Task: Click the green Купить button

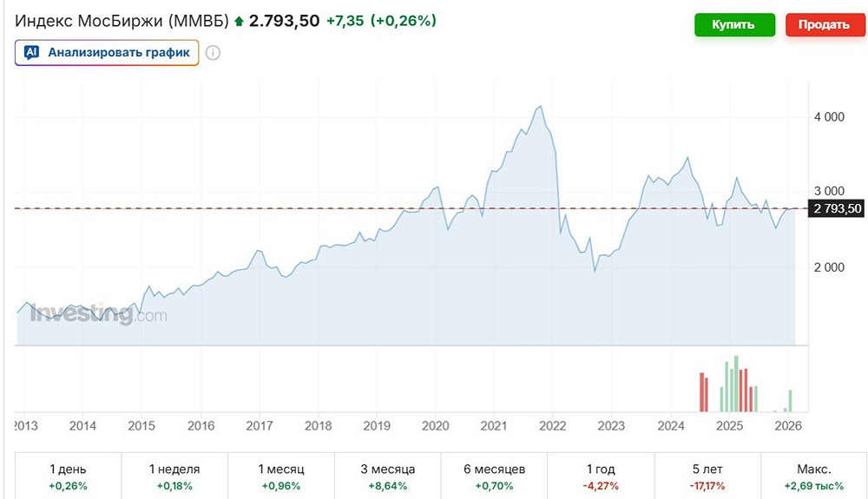Action: 733,24
